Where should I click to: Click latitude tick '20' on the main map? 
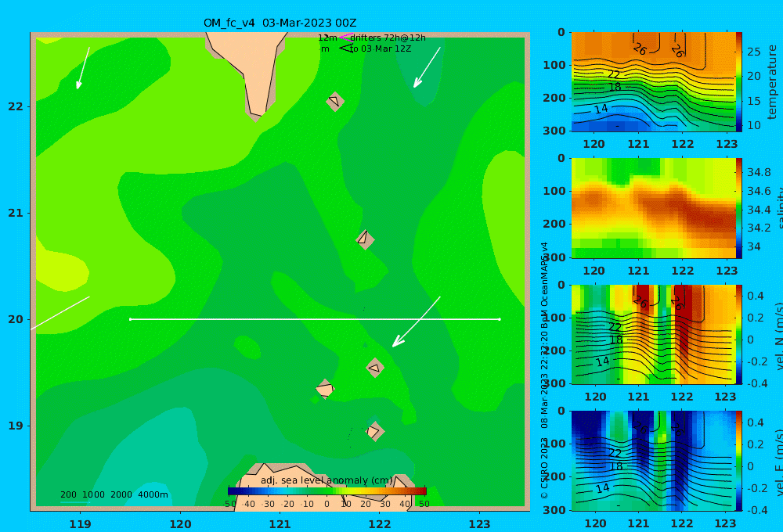click(x=16, y=319)
